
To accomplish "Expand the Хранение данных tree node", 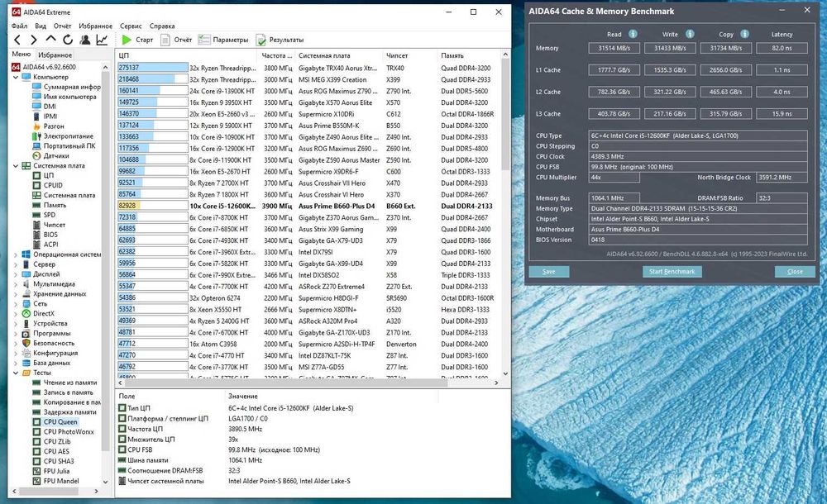I will tap(16, 293).
